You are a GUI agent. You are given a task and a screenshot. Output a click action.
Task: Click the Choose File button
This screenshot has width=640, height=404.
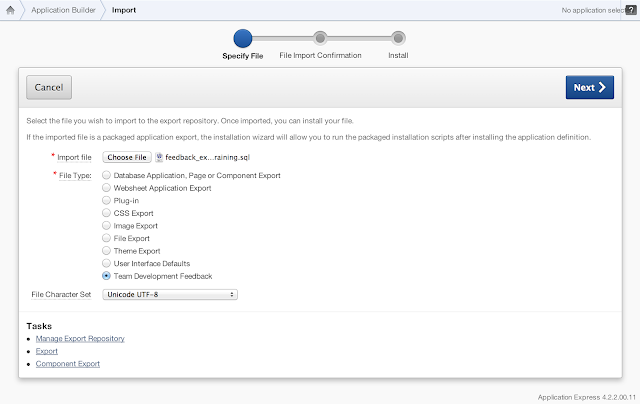click(x=127, y=157)
